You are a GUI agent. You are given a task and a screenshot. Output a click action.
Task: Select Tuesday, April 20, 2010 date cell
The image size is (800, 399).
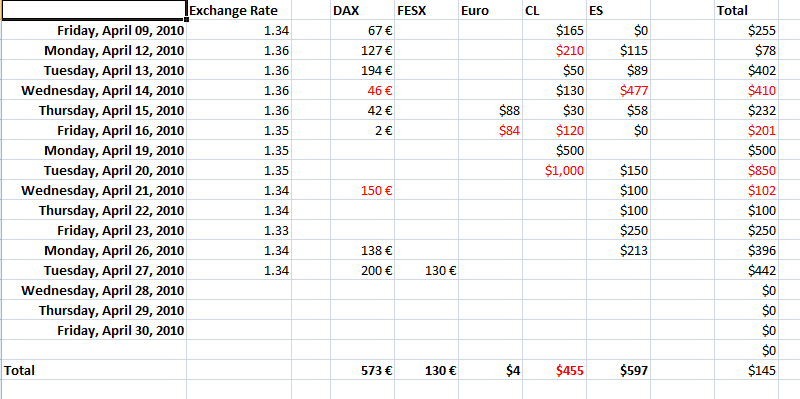pyautogui.click(x=94, y=170)
